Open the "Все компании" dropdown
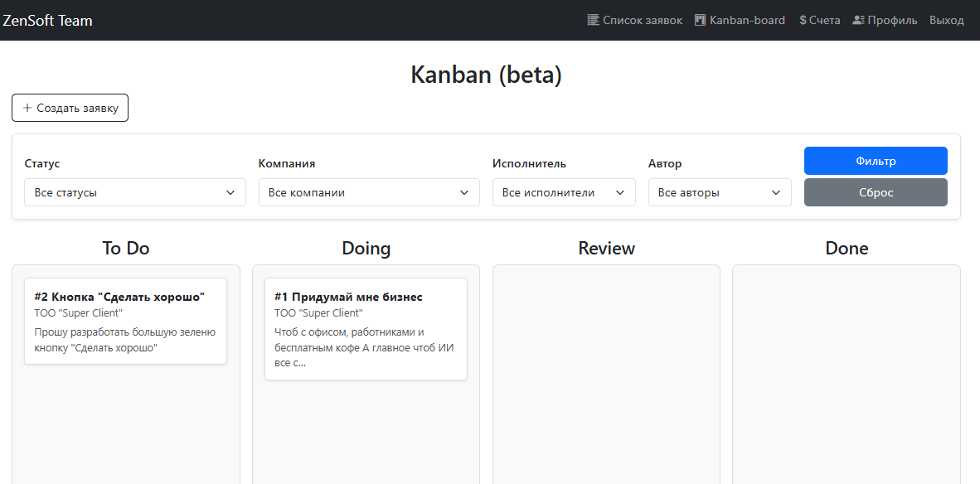This screenshot has height=484, width=980. (368, 191)
